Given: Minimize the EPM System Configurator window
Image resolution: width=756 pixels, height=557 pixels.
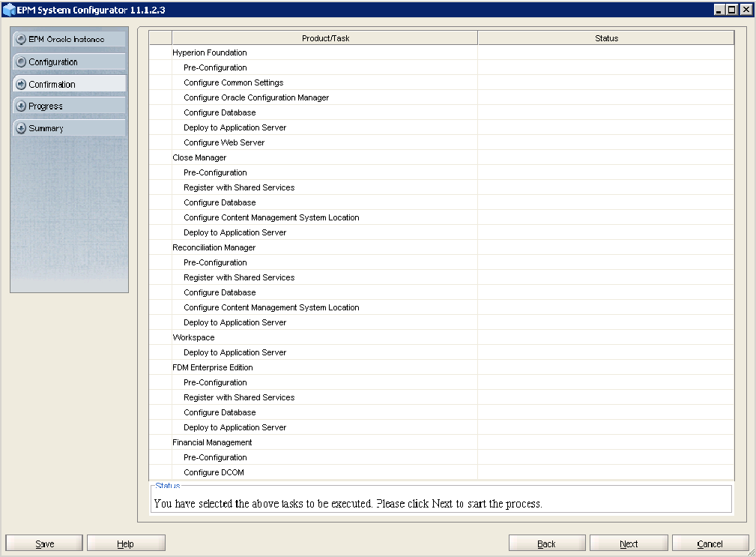Looking at the screenshot, I should 719,10.
